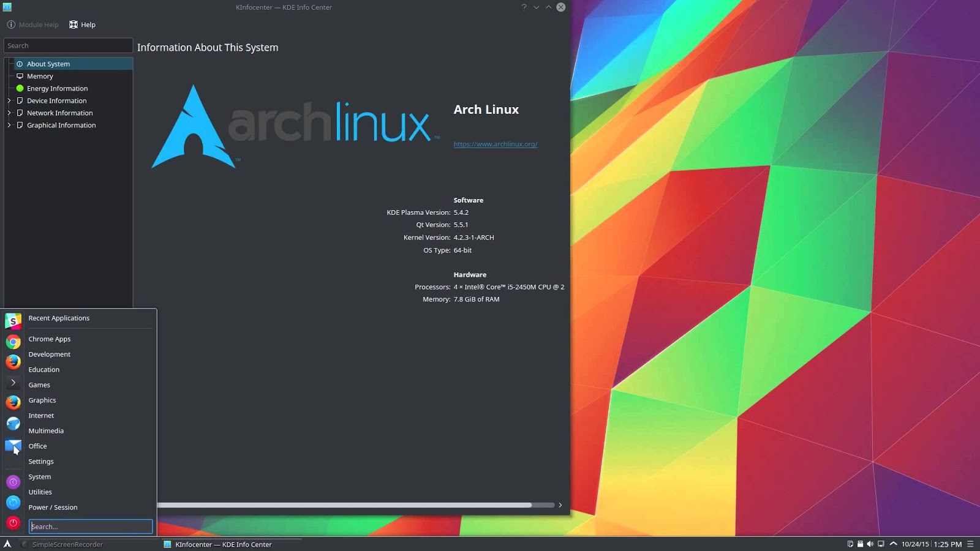Image resolution: width=980 pixels, height=551 pixels.
Task: Open the removable device notifier tray icon
Action: 860,544
